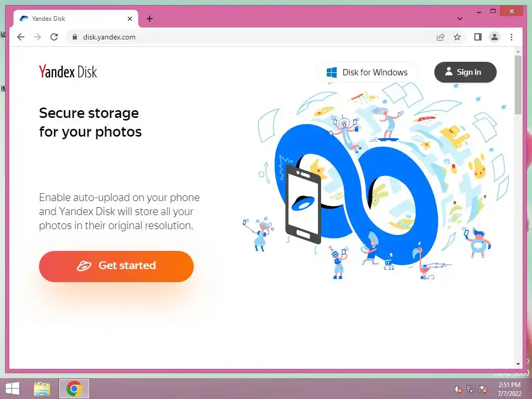Image resolution: width=532 pixels, height=399 pixels.
Task: Click the scrollbar up arrow
Action: point(518,51)
